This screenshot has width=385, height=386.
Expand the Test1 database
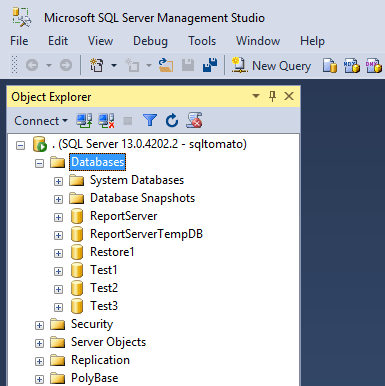(58, 272)
